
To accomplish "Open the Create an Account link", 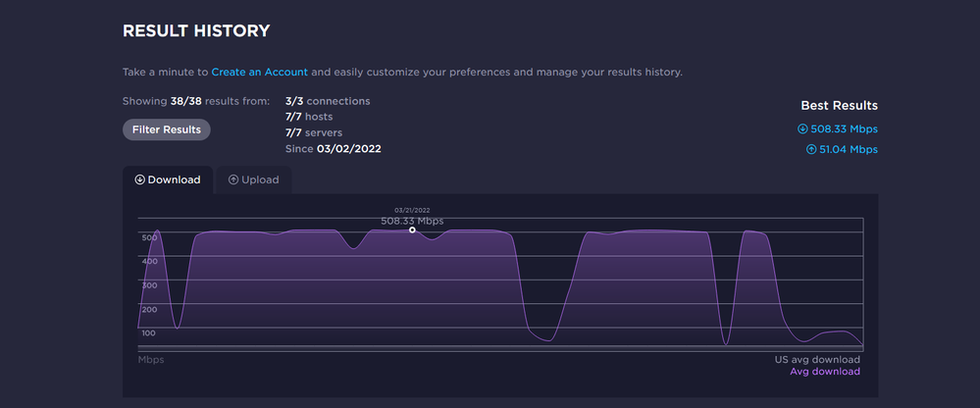I will pos(259,73).
